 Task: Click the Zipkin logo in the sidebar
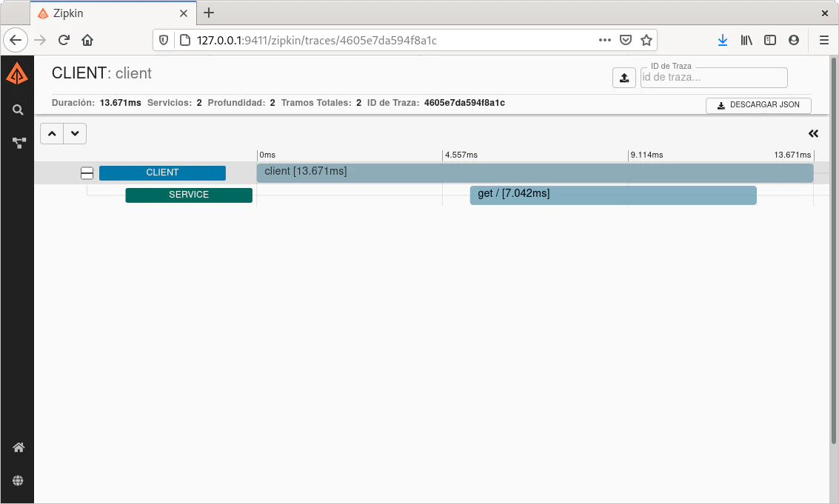click(17, 74)
